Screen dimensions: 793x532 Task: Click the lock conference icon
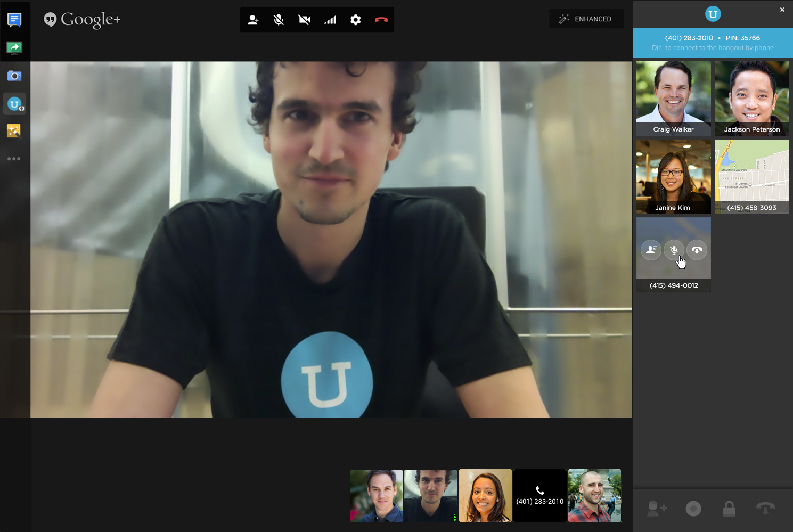(x=729, y=509)
